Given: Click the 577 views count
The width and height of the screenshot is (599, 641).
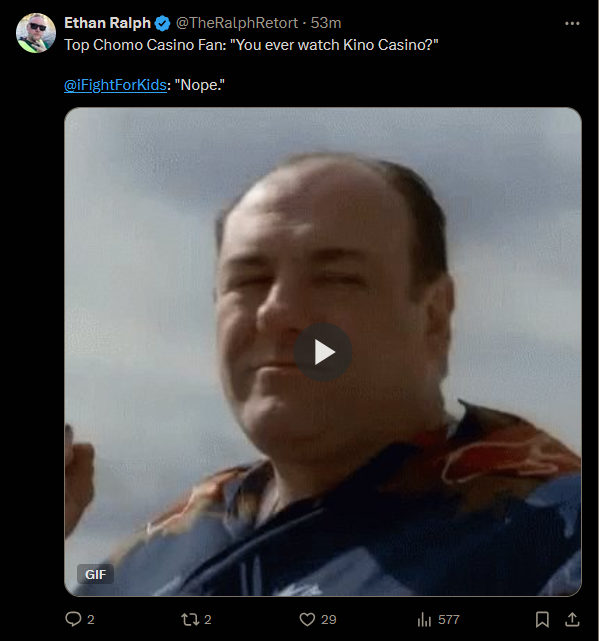Looking at the screenshot, I should [x=449, y=620].
